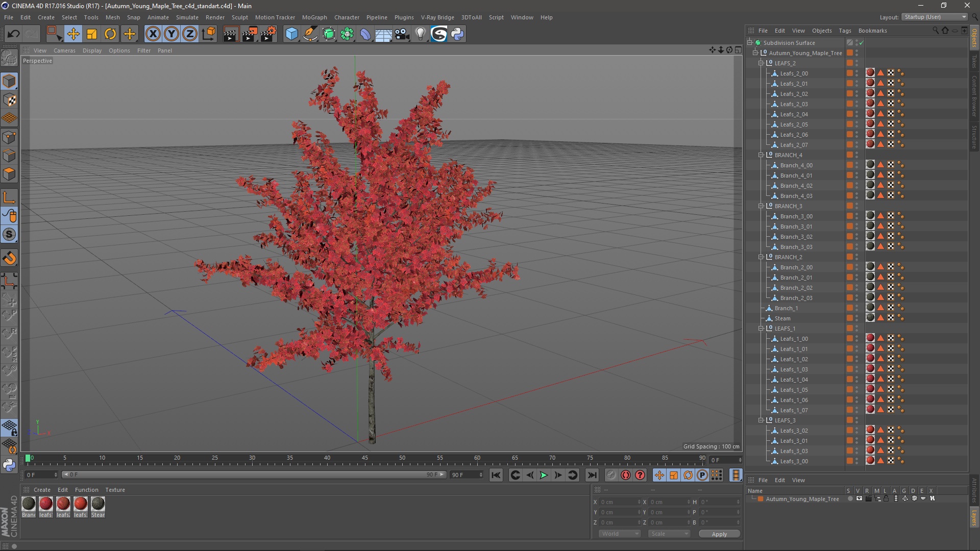
Task: Click the timeline question mark keyframe icon
Action: click(640, 475)
